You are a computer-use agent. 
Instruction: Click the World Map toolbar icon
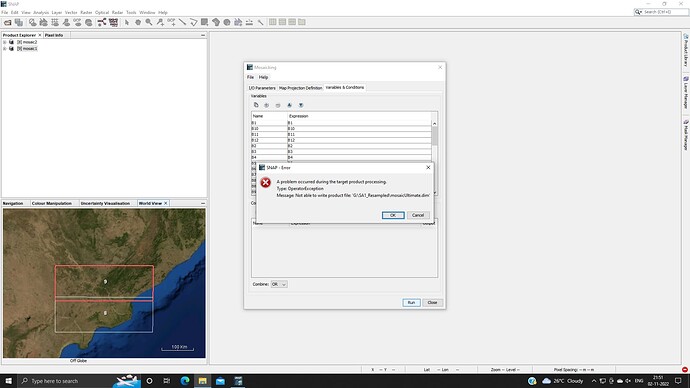(x=88, y=22)
